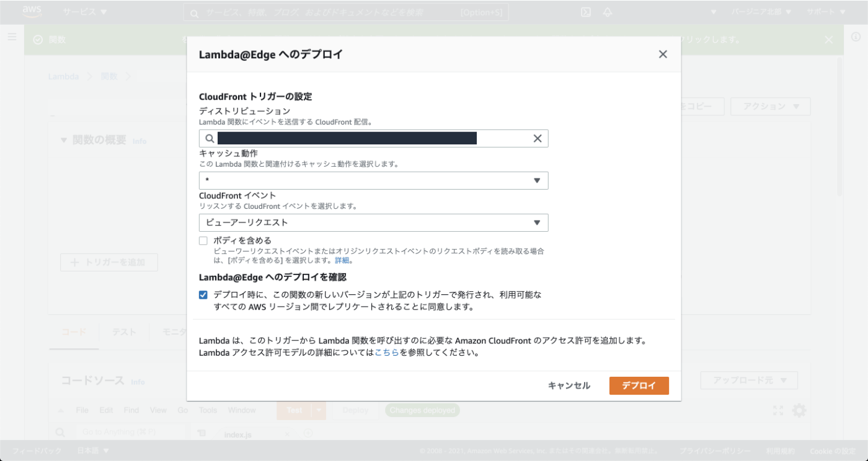Click フィードバック in the footer
This screenshot has width=868, height=461.
click(37, 451)
